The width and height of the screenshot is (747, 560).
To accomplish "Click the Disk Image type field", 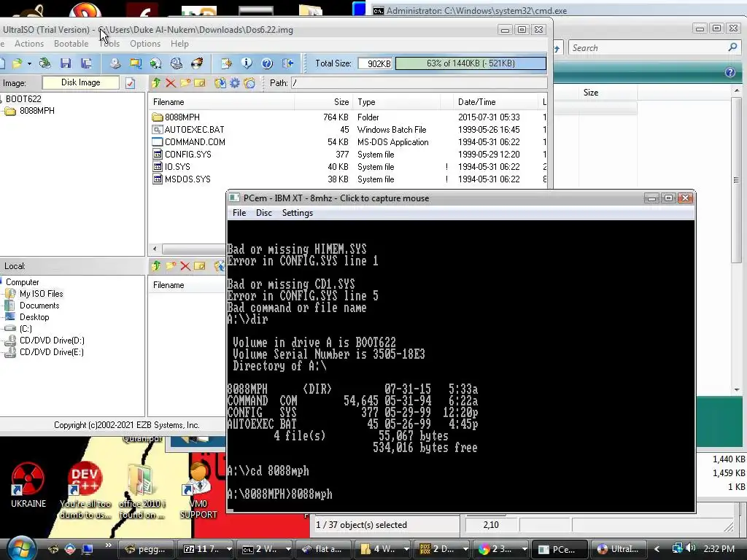I will (80, 83).
